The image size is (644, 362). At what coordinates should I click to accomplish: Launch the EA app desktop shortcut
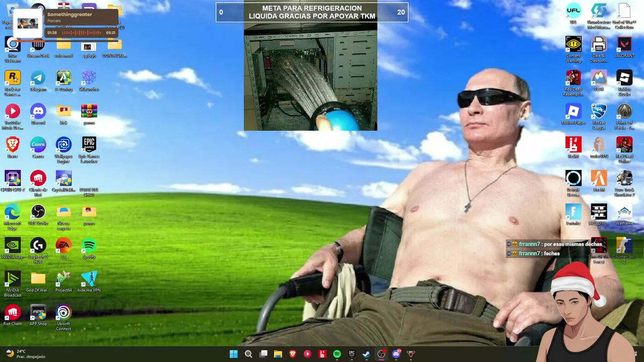63,249
